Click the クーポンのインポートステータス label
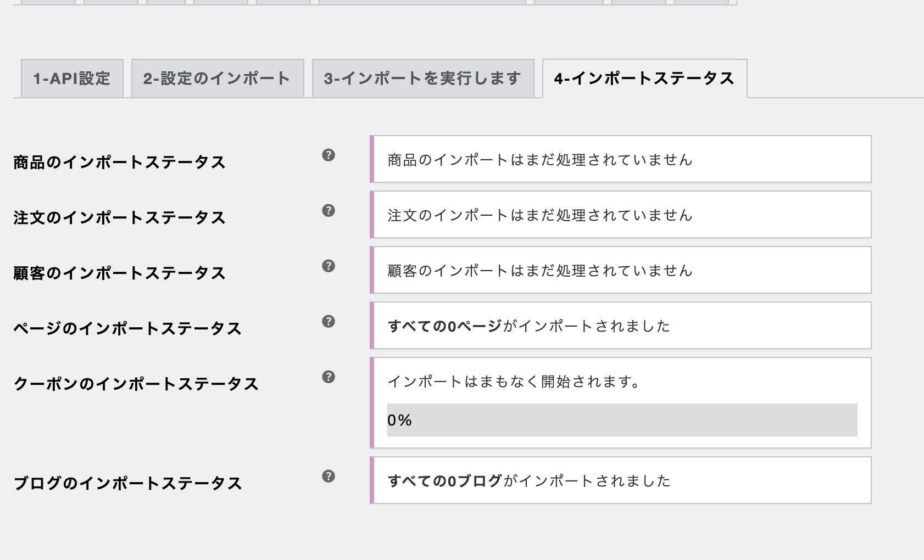 coord(136,384)
